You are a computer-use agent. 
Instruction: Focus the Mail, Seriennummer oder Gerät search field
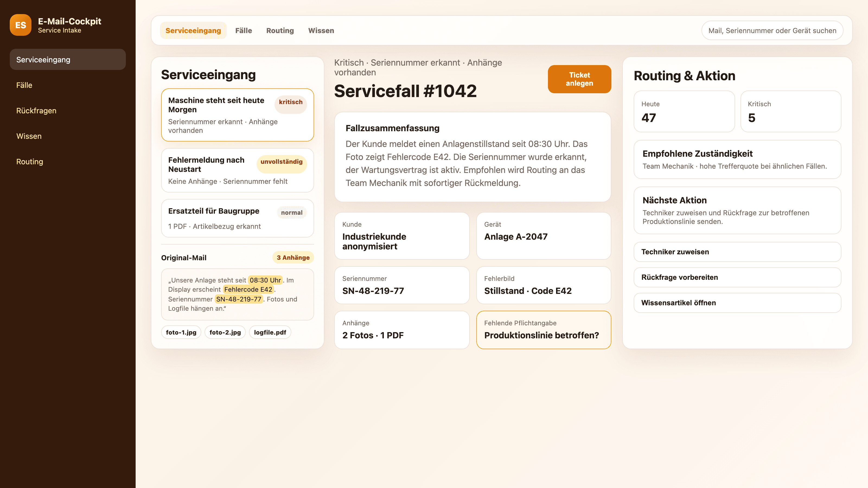click(x=772, y=31)
